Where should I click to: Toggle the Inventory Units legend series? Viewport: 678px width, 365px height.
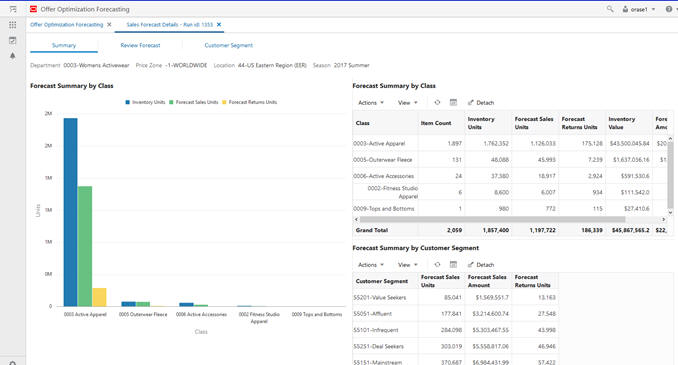coord(145,102)
